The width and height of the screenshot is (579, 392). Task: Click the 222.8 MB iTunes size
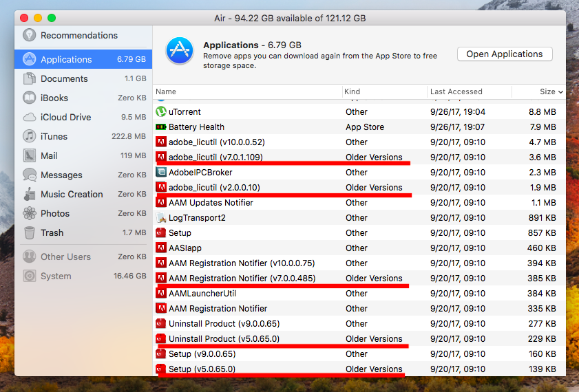click(129, 136)
